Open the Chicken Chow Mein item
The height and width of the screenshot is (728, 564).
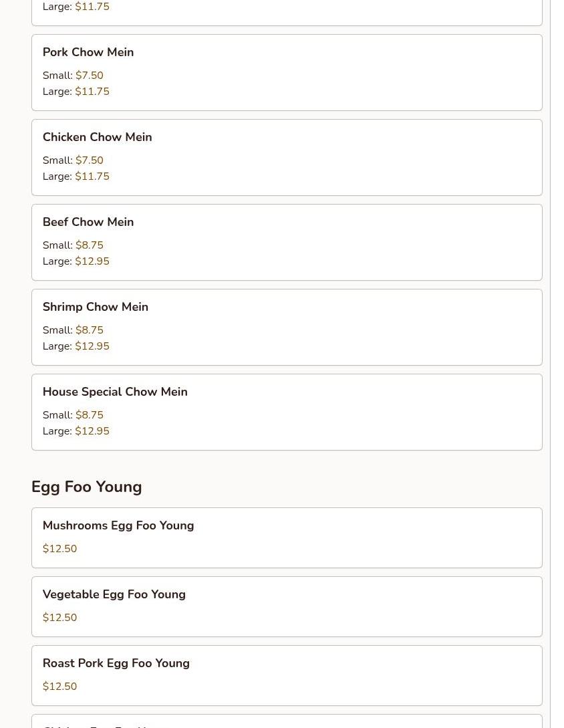[97, 137]
